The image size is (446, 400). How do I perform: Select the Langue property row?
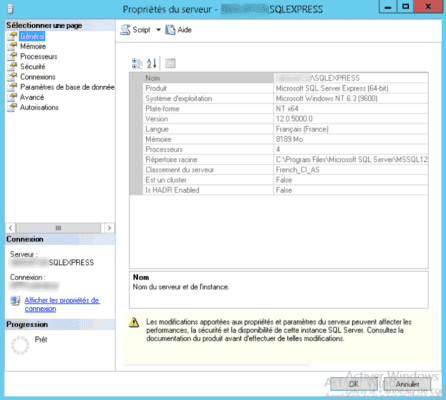(279, 129)
